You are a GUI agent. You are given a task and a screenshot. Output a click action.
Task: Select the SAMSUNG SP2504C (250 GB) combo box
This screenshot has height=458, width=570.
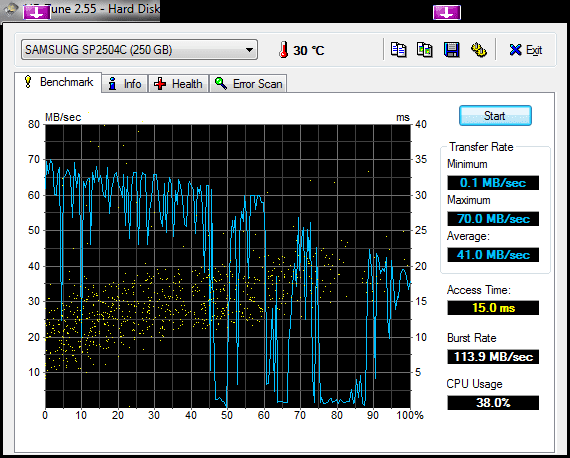coord(139,50)
